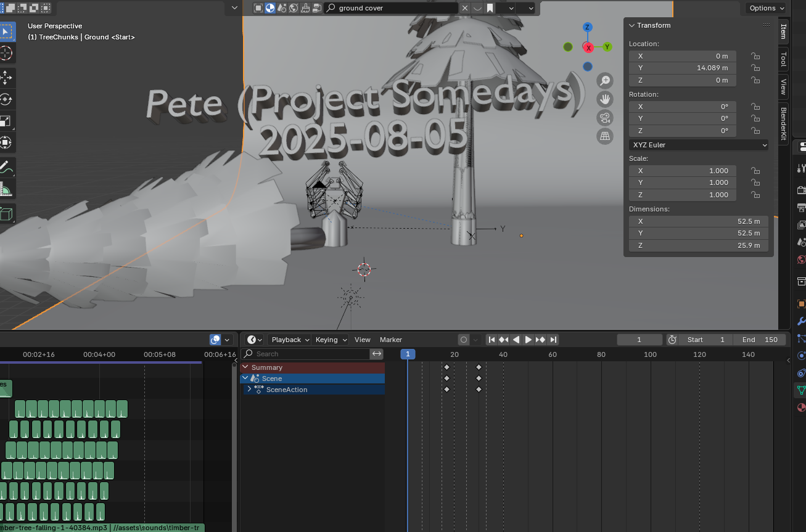Click the End frame field showing 150
Image resolution: width=806 pixels, height=532 pixels.
[x=760, y=340]
